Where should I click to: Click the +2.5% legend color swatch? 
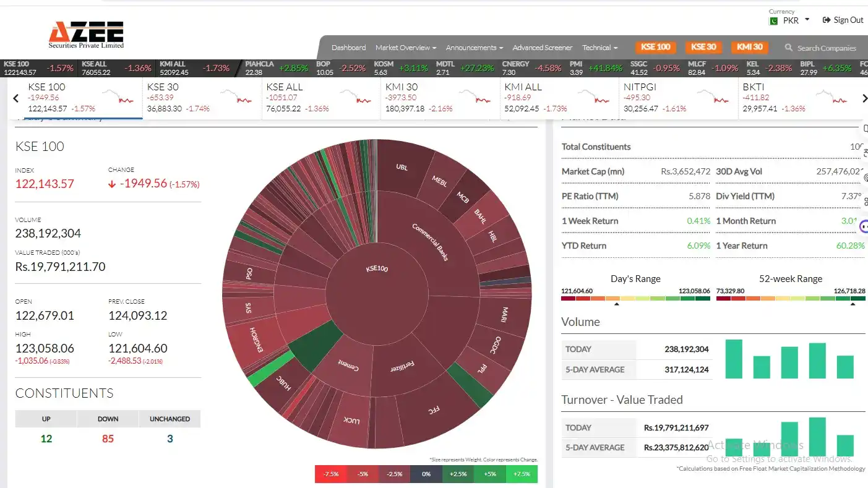coord(458,474)
